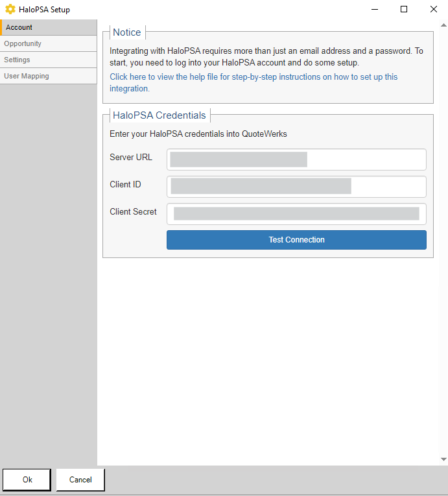Open the Opportunity tab
448x496 pixels.
pyautogui.click(x=49, y=43)
